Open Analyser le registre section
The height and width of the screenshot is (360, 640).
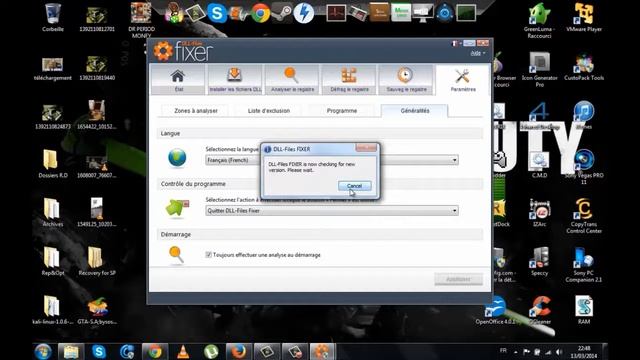(x=292, y=79)
